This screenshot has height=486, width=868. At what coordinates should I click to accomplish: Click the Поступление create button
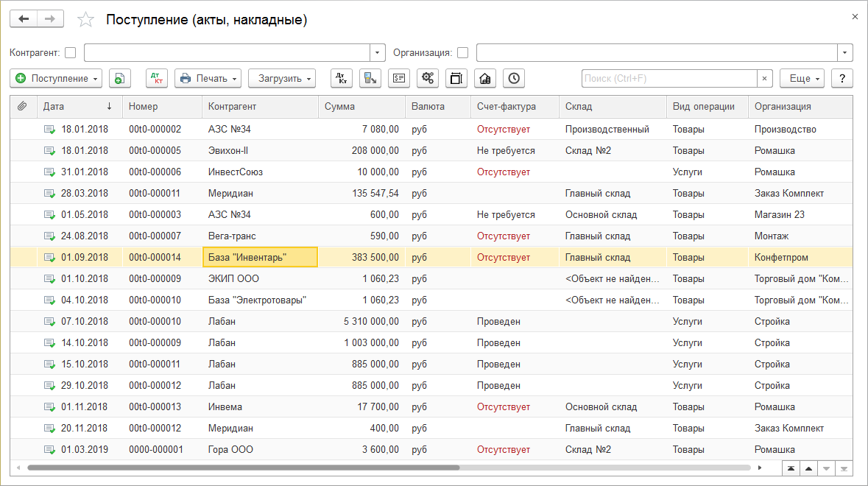click(x=56, y=78)
